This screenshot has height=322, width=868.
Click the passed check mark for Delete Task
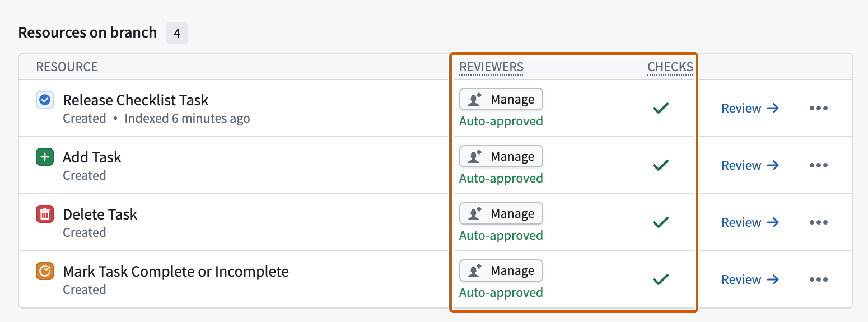click(661, 222)
